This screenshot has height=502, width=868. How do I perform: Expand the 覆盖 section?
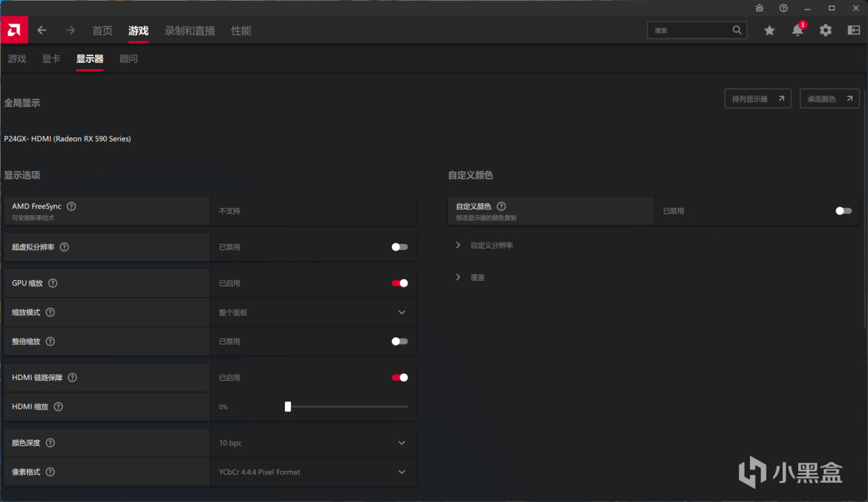(470, 277)
